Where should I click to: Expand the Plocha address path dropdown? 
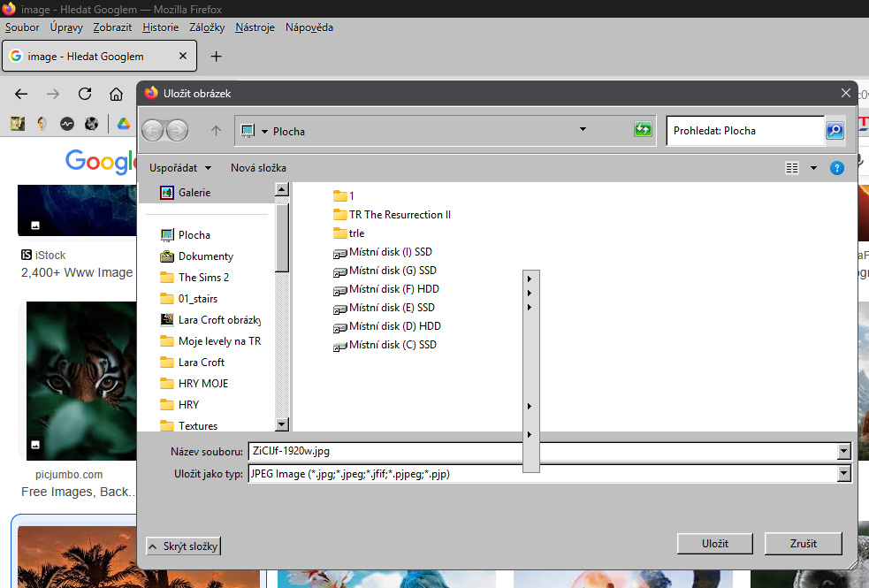click(x=583, y=130)
